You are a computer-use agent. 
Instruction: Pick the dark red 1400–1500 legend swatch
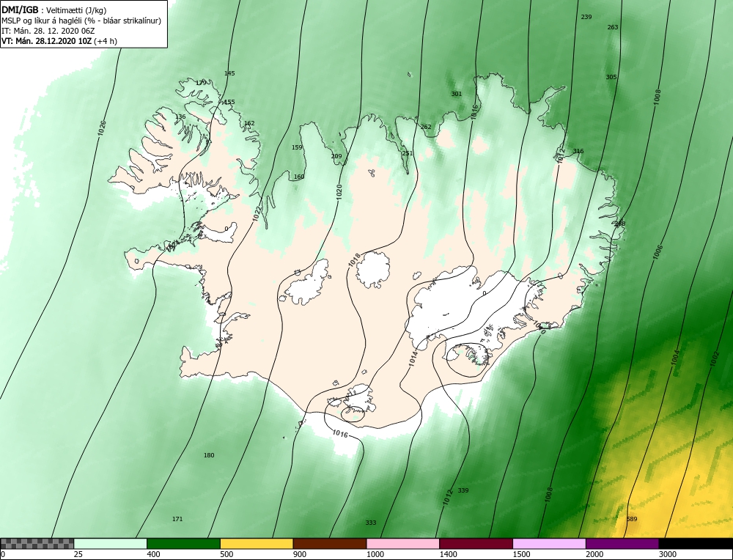pyautogui.click(x=476, y=544)
